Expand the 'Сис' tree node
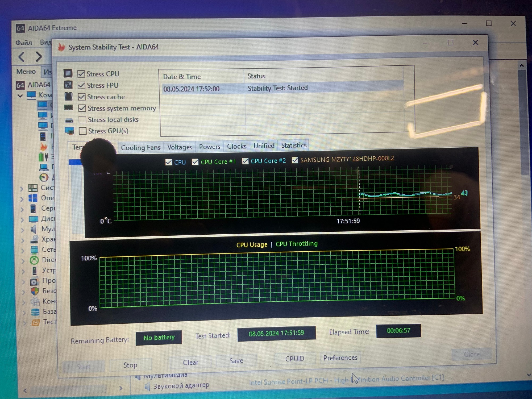 (x=22, y=189)
